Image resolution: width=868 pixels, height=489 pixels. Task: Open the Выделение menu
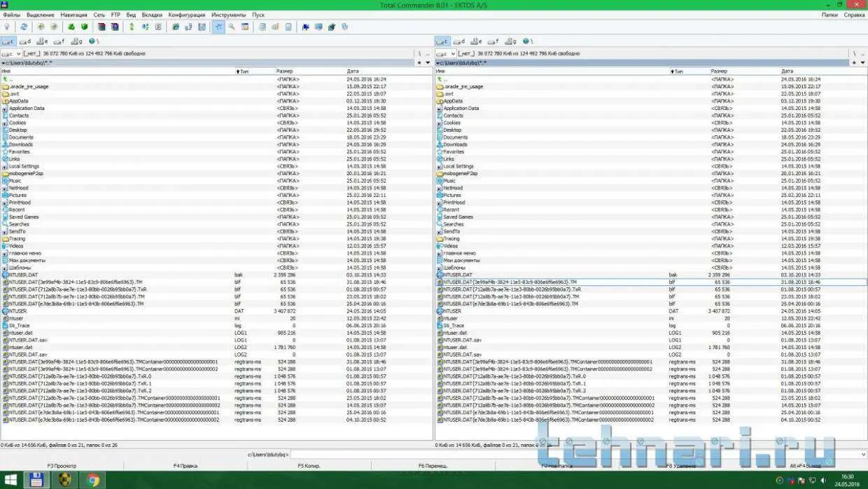pos(40,15)
